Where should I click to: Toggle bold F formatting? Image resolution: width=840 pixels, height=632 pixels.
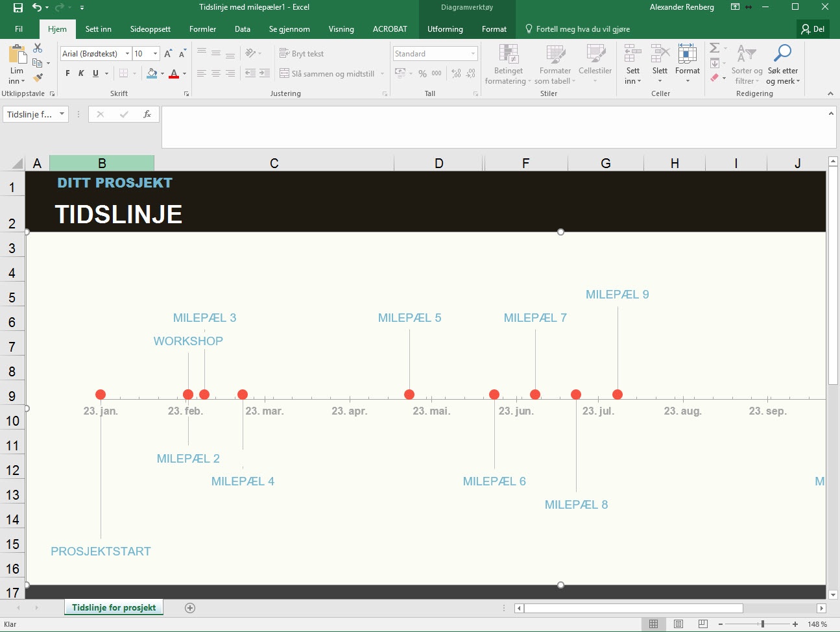tap(67, 73)
